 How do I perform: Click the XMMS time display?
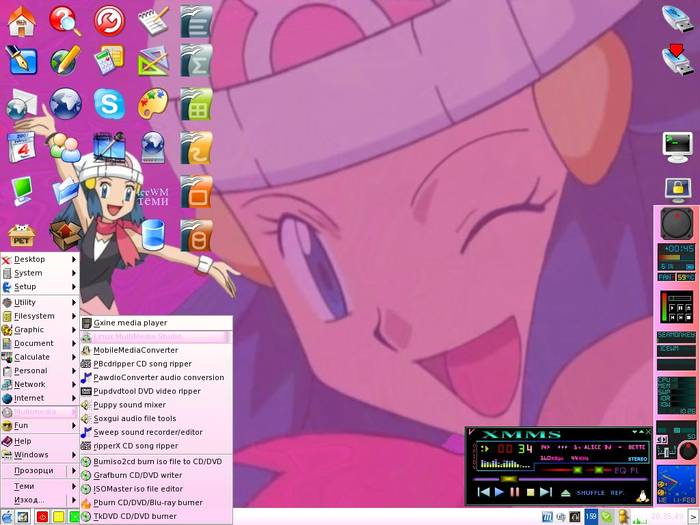point(516,449)
